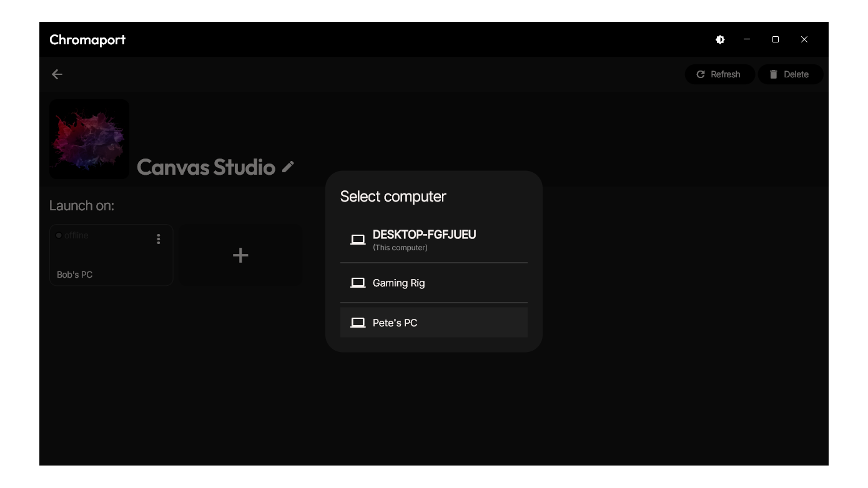The height and width of the screenshot is (488, 868).
Task: Pick Pete's PC from the list
Action: (x=395, y=323)
